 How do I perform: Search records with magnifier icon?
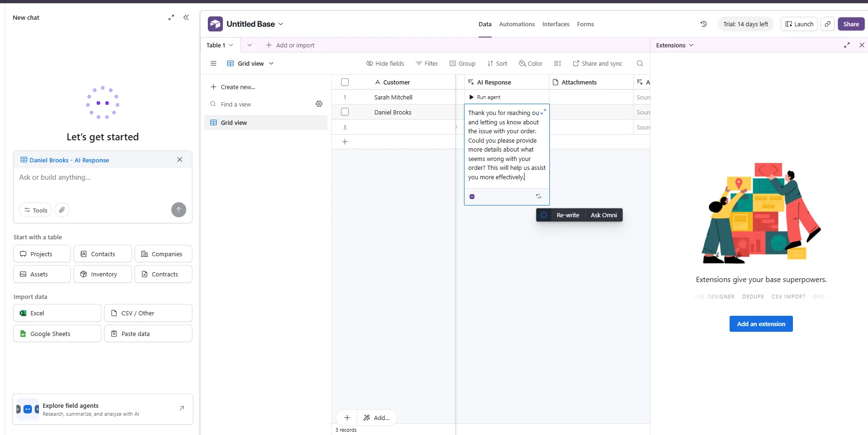(640, 63)
